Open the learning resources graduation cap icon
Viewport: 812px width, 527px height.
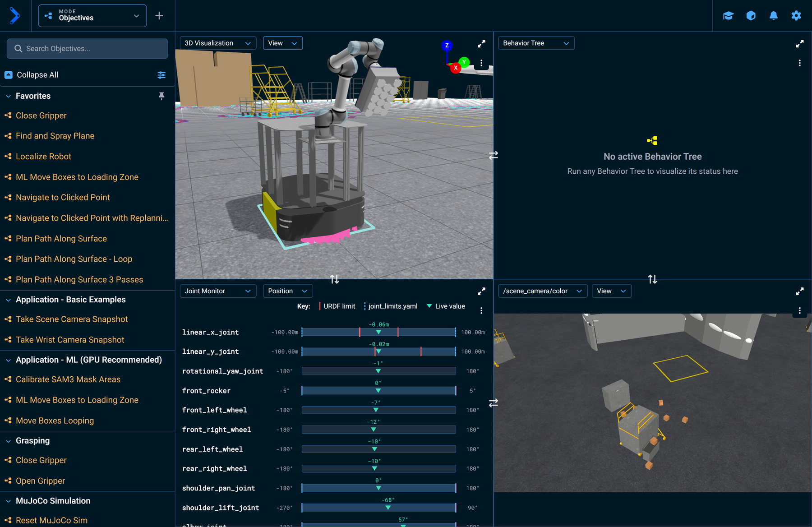[x=728, y=16]
